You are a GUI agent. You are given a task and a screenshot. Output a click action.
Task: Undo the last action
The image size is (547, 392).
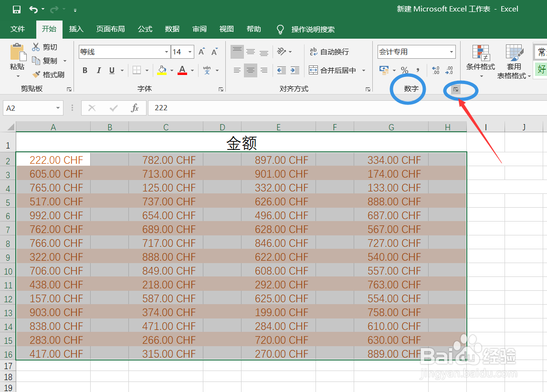tap(33, 10)
